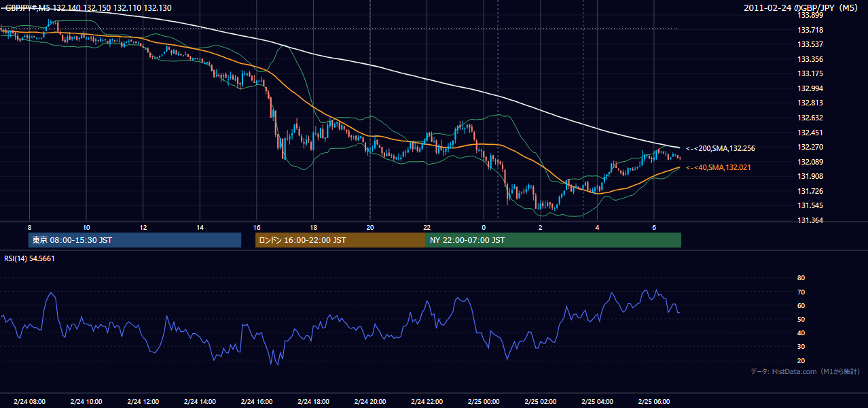Click price axis value 133.537
Screen dimensions: 868x408
(x=810, y=44)
